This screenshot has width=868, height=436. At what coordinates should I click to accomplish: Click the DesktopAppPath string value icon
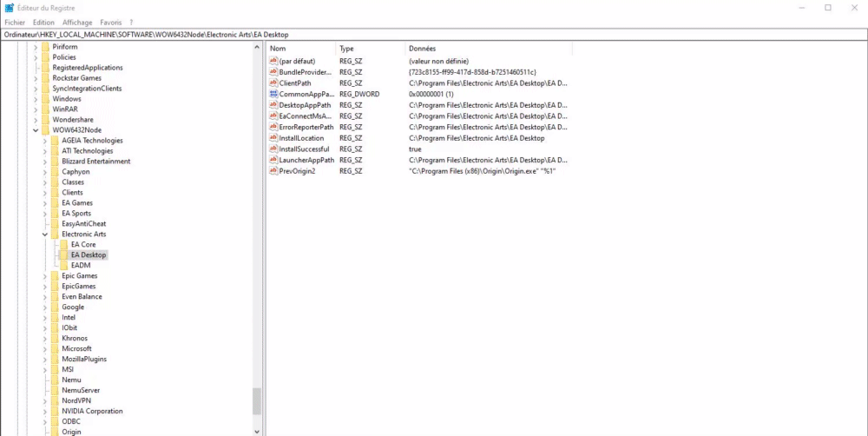(x=273, y=105)
